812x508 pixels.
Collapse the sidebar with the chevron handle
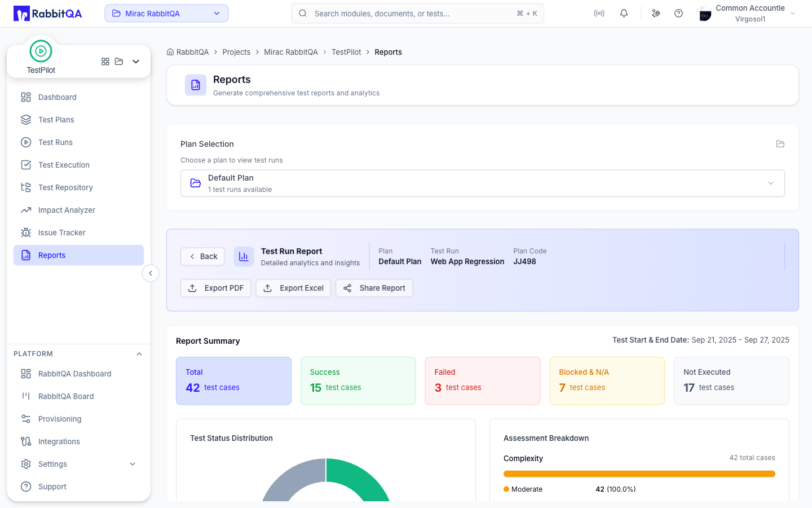[150, 273]
